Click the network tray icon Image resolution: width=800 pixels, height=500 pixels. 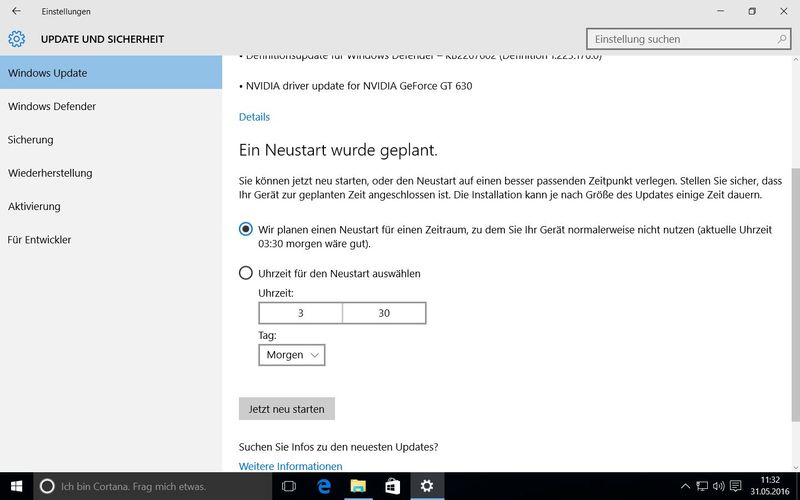[x=702, y=486]
